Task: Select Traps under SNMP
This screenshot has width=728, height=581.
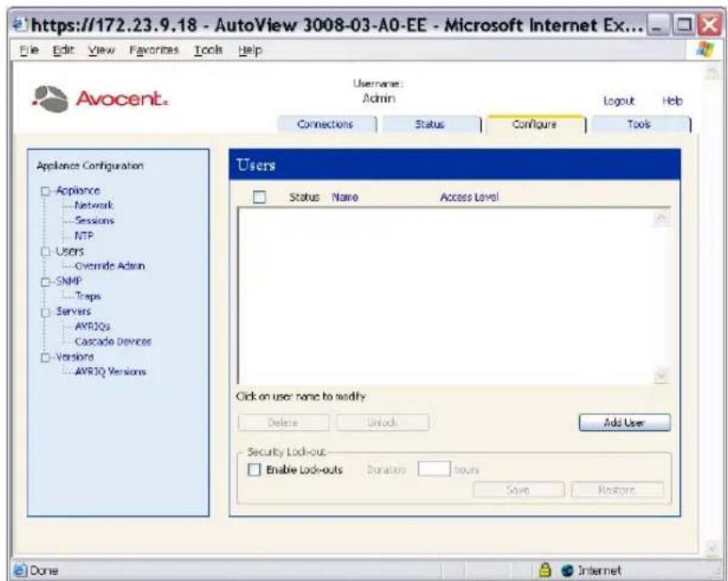Action: (88, 297)
